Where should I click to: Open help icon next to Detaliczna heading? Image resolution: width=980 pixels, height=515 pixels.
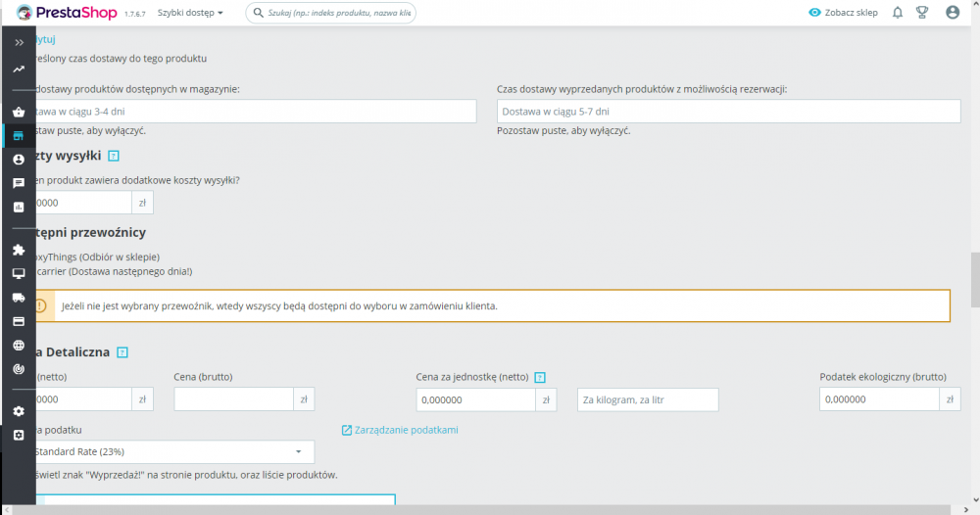click(x=122, y=352)
